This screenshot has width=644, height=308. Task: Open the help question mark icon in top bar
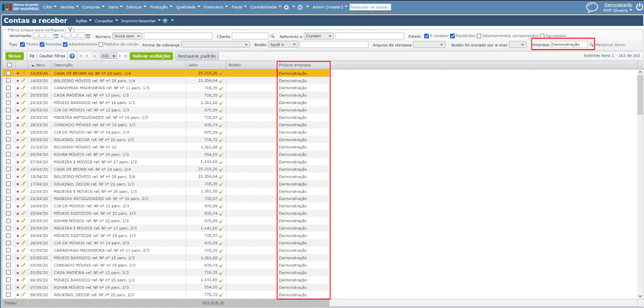coord(300,8)
